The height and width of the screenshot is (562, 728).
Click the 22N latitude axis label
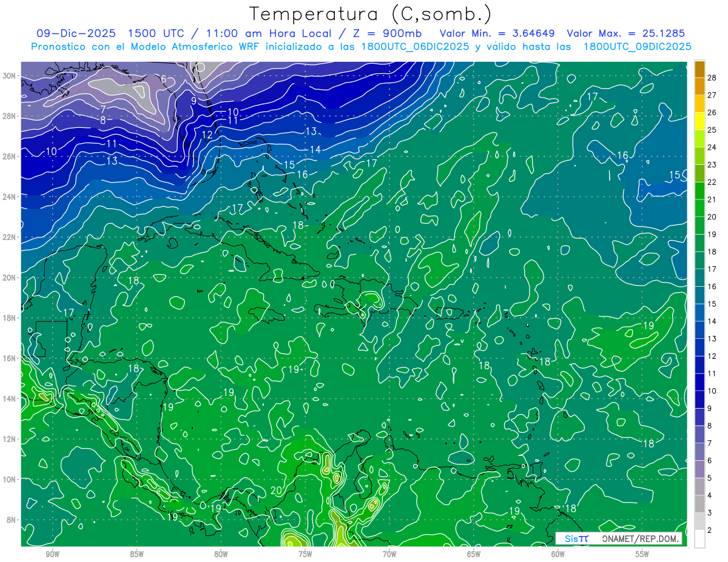point(10,237)
